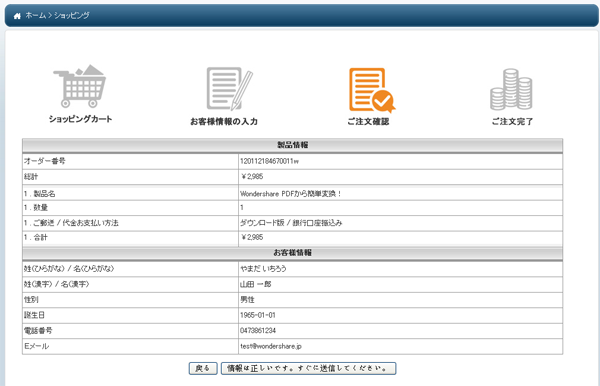Select the kanji name 山田 一郎
The width and height of the screenshot is (600, 386).
[256, 285]
